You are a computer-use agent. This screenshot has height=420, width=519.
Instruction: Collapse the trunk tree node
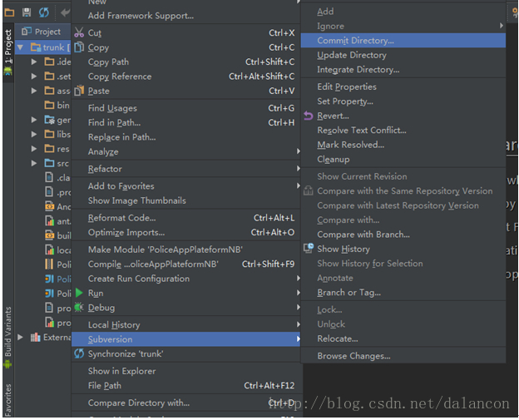(21, 47)
